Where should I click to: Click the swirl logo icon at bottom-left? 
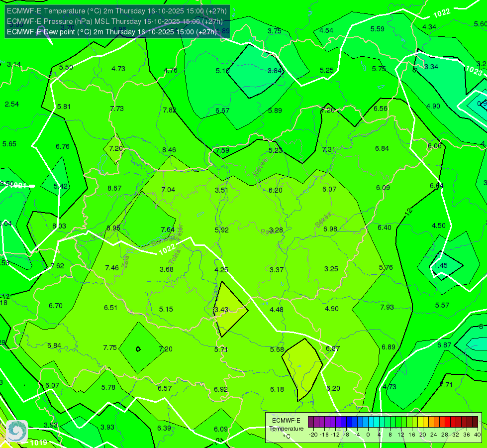(x=17, y=431)
